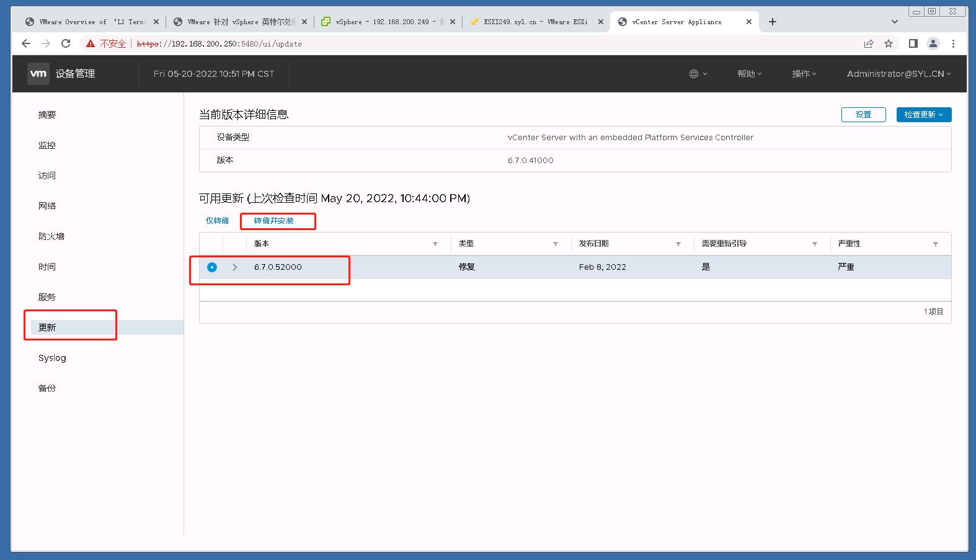976x560 pixels.
Task: Click the 仅转储 link
Action: coord(217,221)
